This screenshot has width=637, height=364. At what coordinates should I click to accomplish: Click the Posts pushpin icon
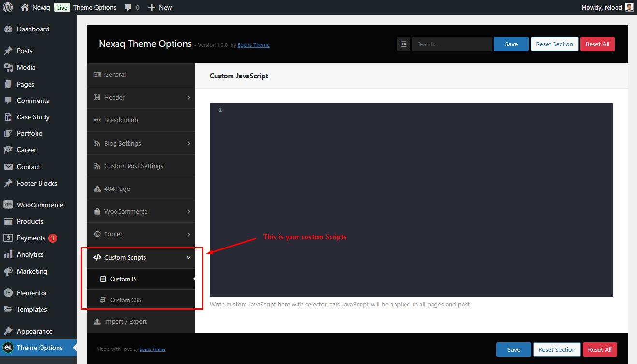click(x=8, y=51)
